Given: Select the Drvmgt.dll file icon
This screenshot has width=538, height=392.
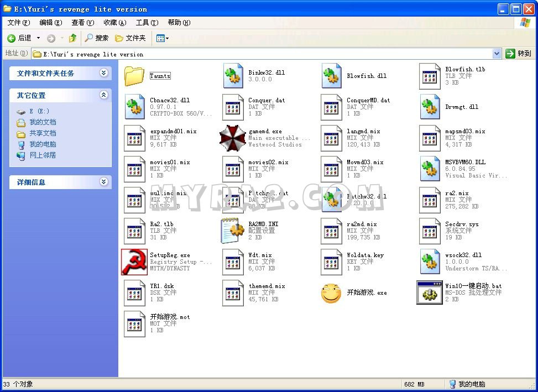Looking at the screenshot, I should click(x=430, y=107).
